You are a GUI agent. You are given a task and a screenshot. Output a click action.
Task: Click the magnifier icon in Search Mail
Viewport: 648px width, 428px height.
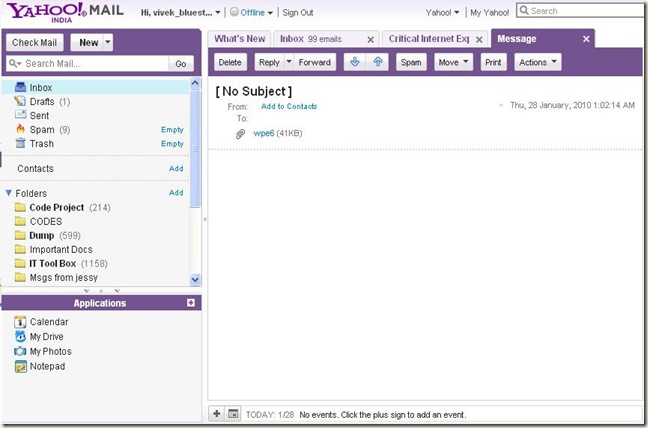click(15, 64)
